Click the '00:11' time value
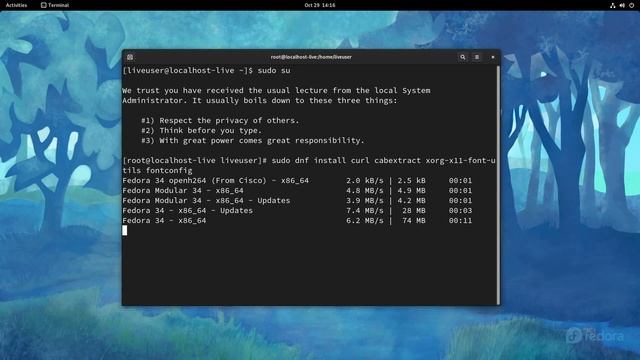Image resolution: width=640 pixels, height=360 pixels. click(460, 220)
